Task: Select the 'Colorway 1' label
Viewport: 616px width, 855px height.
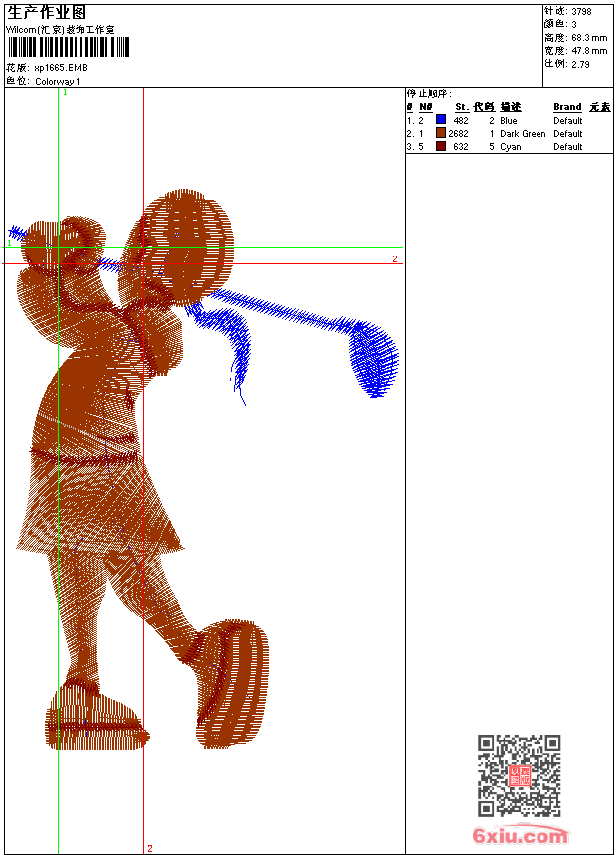Action: pos(58,82)
